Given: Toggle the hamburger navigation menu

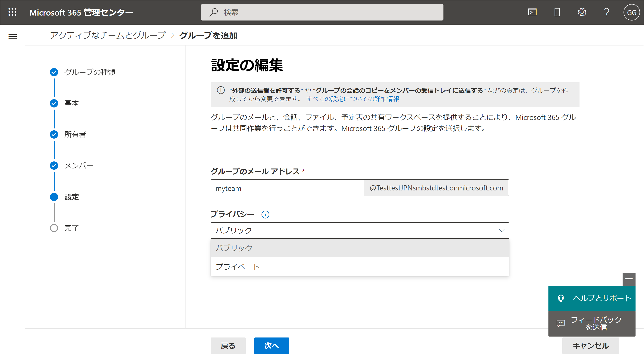Looking at the screenshot, I should [x=13, y=37].
